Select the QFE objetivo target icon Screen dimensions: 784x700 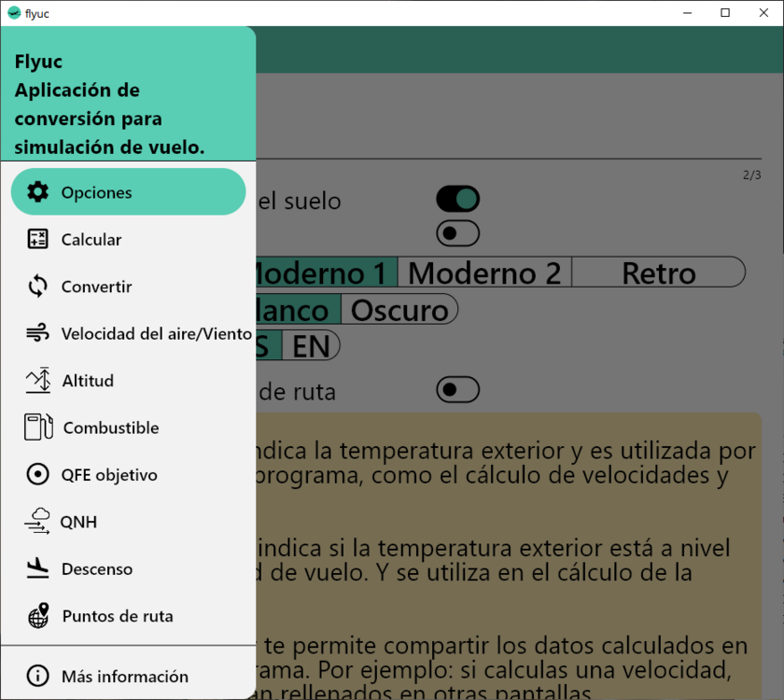coord(38,474)
